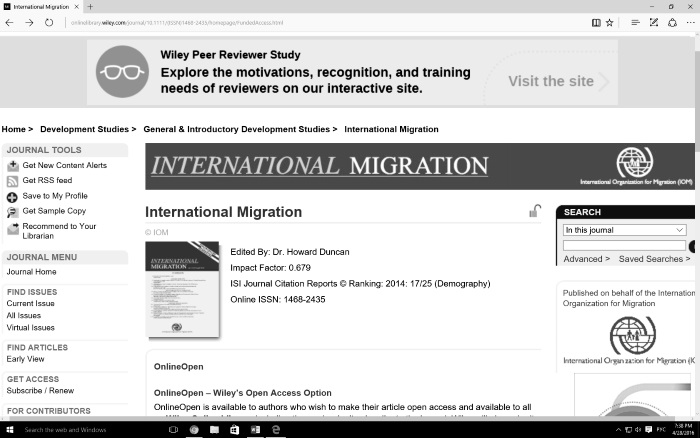Open Advanced search link
The width and height of the screenshot is (700, 438).
(x=586, y=259)
